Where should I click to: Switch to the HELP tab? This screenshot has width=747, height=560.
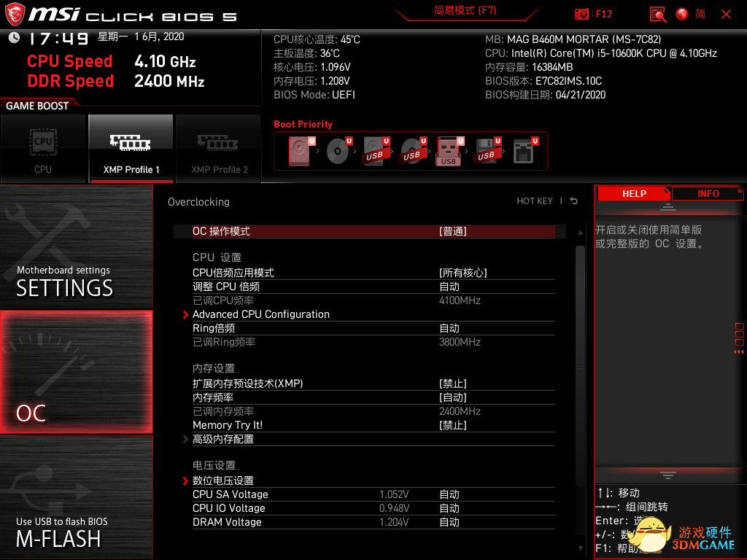pos(634,194)
